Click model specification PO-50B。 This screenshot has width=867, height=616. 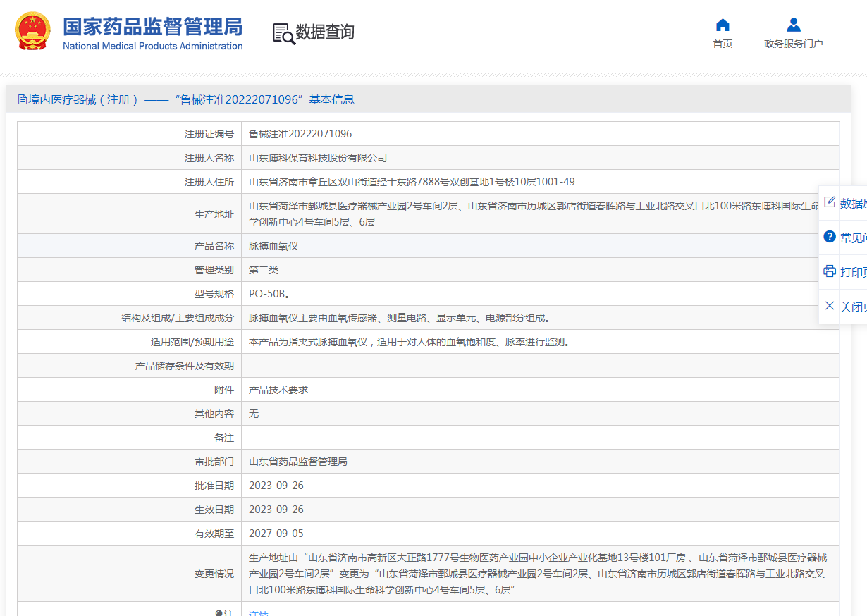(269, 294)
